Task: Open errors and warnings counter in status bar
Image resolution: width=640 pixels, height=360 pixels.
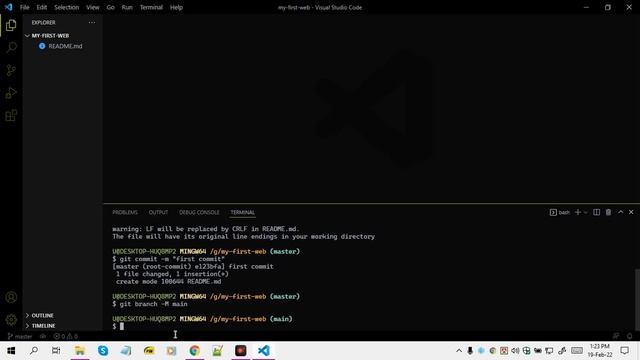Action: 65,336
